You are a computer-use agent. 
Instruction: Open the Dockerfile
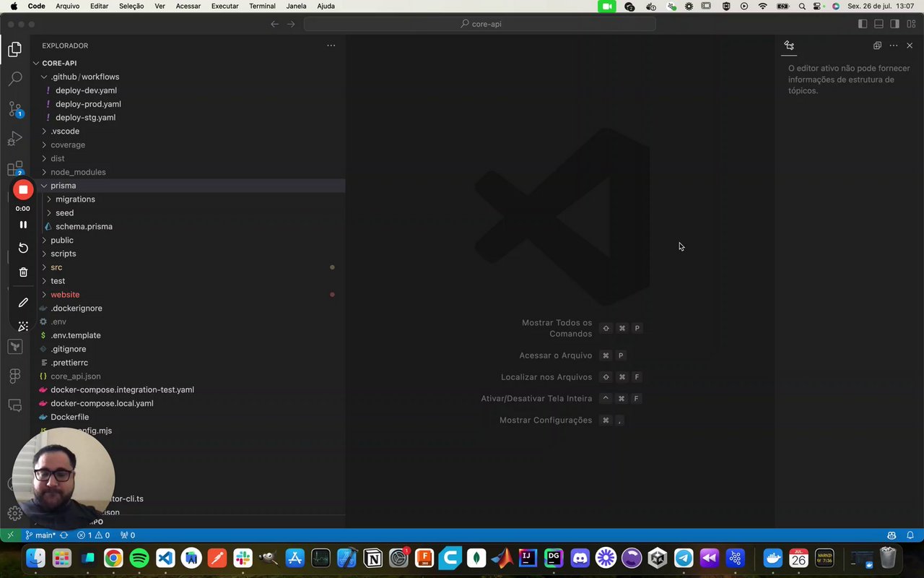click(x=188, y=417)
